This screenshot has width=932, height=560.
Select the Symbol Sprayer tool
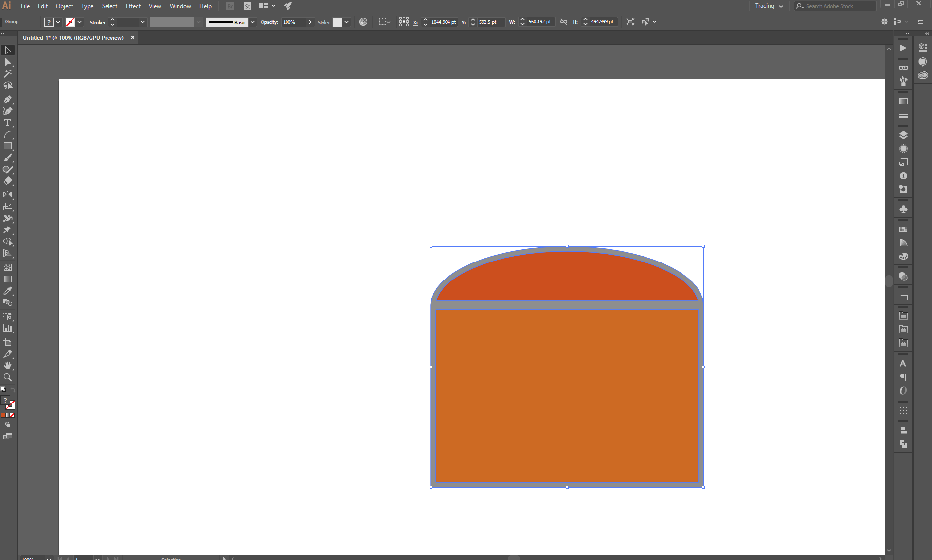coord(8,316)
